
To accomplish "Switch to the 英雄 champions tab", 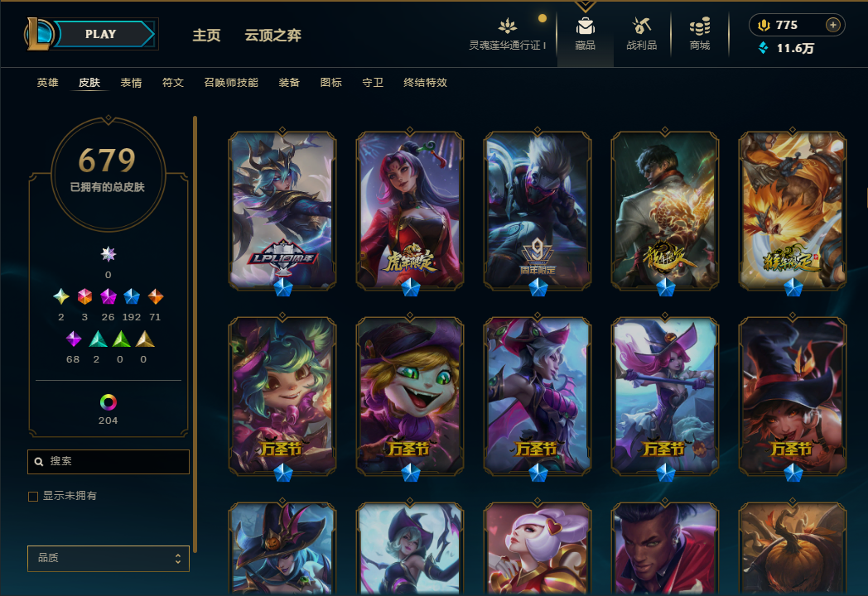I will (47, 83).
